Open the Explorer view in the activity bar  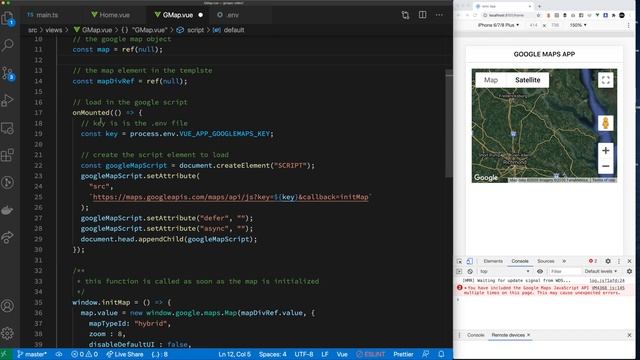[x=8, y=18]
